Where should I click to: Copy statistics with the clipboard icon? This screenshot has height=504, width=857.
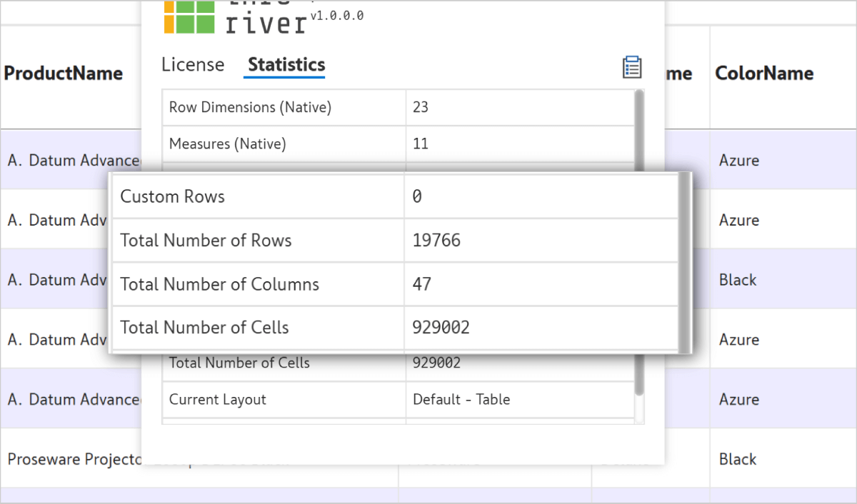632,67
